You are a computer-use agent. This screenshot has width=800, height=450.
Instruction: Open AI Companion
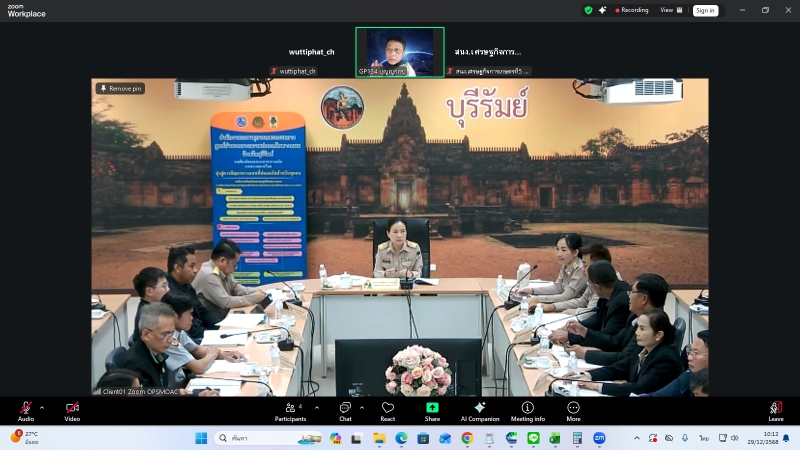480,411
